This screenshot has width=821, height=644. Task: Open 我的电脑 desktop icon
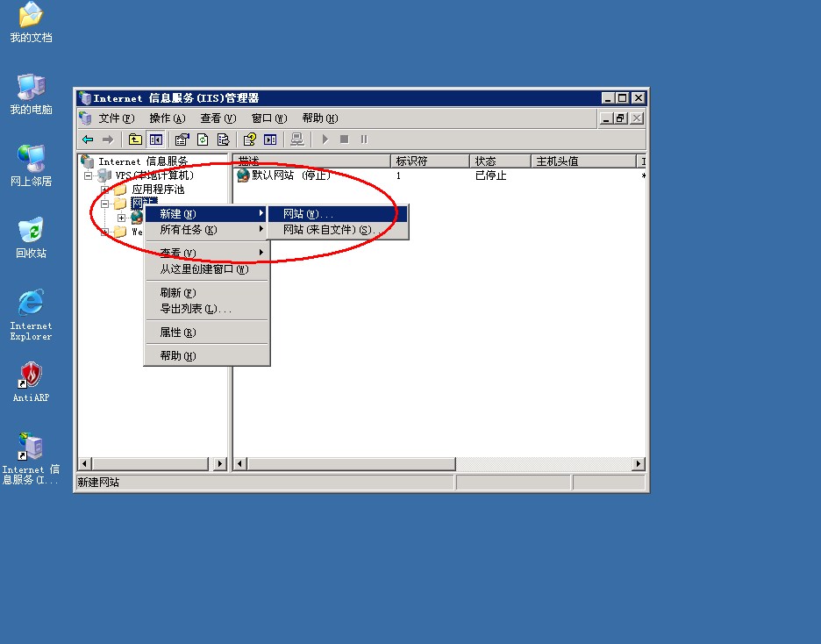[x=31, y=94]
